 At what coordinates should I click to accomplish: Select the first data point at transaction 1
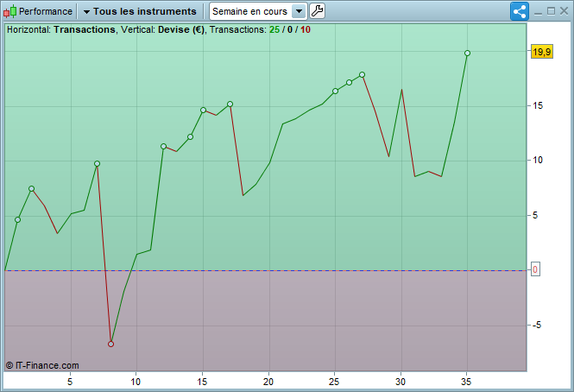(x=17, y=220)
